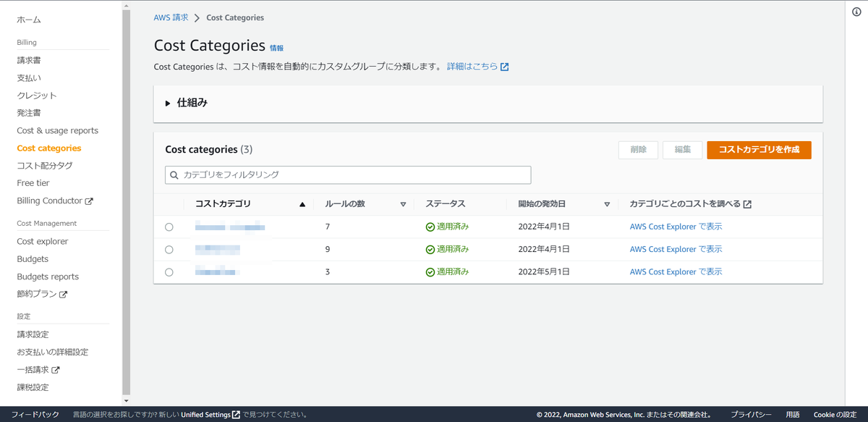Click the external link icon in カテゴリごとのコストを調べる header
This screenshot has height=422, width=868.
click(x=747, y=204)
